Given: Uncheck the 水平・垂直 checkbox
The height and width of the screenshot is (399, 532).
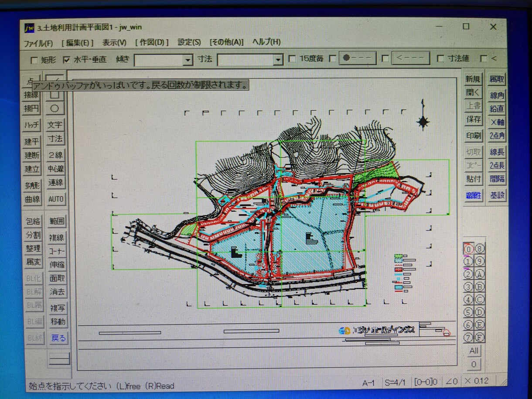Looking at the screenshot, I should [x=67, y=59].
